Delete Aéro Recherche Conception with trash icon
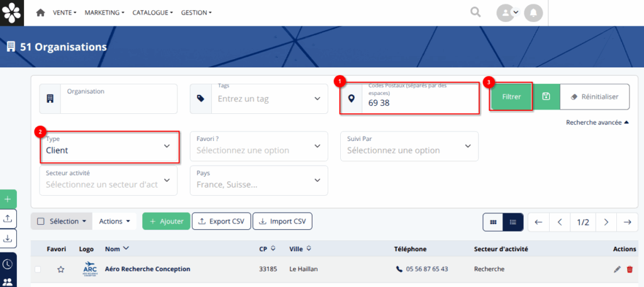This screenshot has height=287, width=644. 630,269
